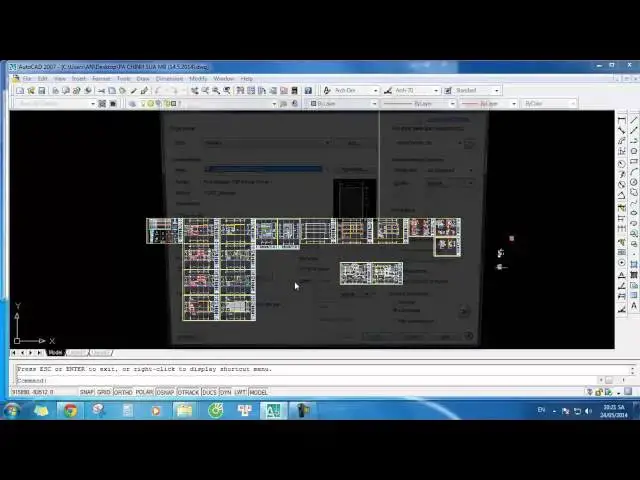640x480 pixels.
Task: Click the Text Style icon
Action: (x=327, y=90)
